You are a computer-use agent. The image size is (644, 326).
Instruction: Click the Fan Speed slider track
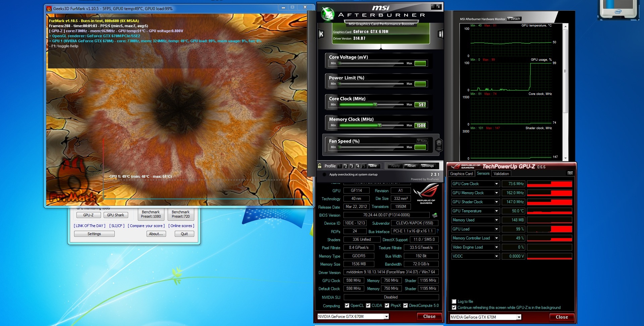pos(372,147)
